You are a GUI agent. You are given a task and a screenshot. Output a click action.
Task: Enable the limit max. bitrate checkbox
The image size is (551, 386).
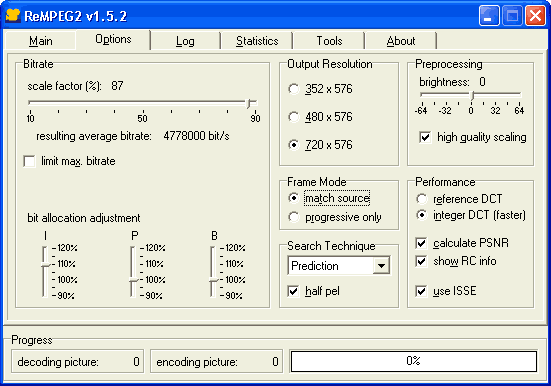[30, 161]
